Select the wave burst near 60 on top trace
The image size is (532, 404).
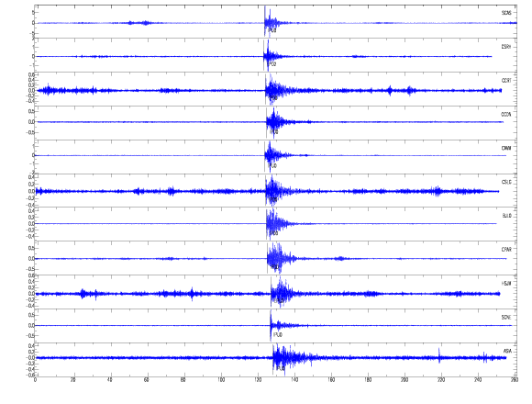(146, 23)
